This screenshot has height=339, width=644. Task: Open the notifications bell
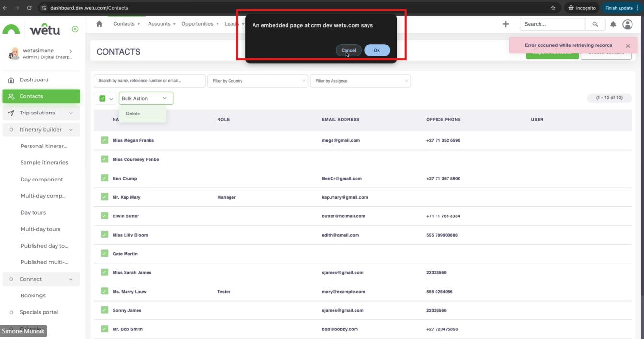pos(613,24)
